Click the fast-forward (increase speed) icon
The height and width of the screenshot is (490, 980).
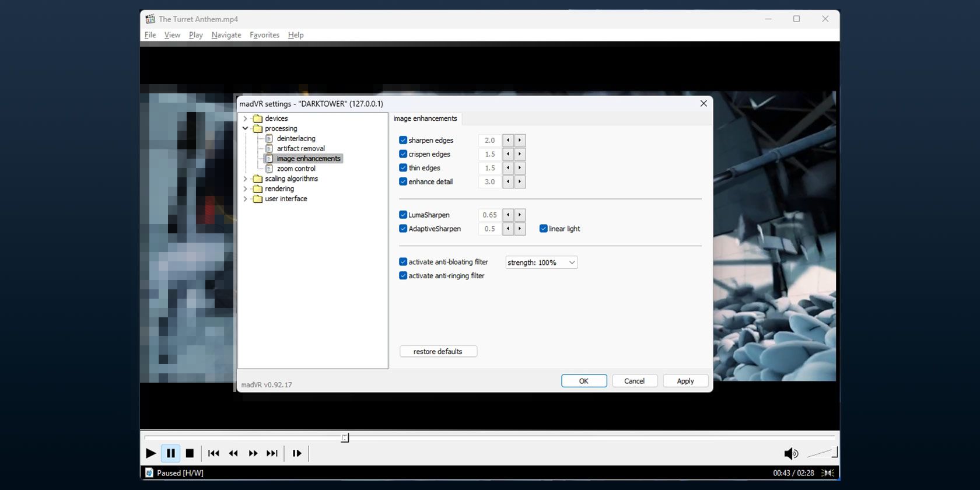point(253,453)
